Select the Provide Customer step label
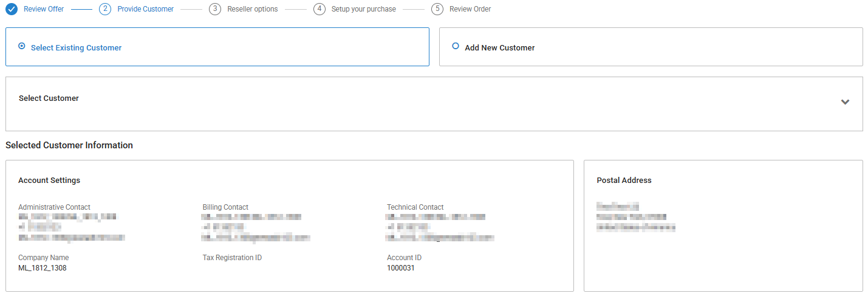Image resolution: width=868 pixels, height=296 pixels. [145, 9]
